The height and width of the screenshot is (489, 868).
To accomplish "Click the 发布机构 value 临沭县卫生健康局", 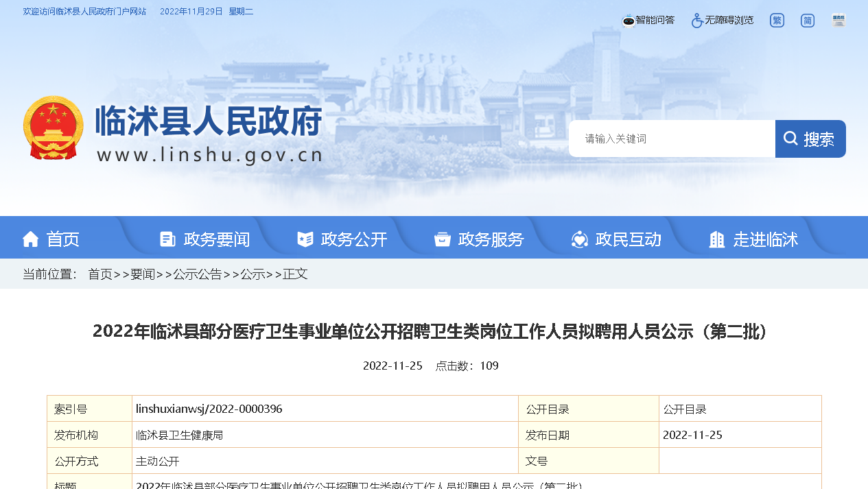I will (x=180, y=436).
